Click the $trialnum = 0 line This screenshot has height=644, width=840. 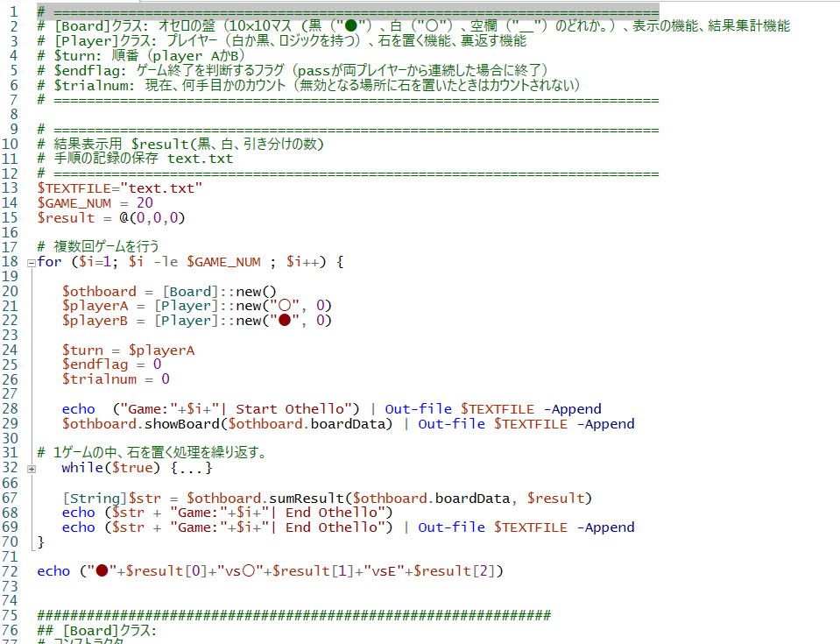(x=116, y=379)
